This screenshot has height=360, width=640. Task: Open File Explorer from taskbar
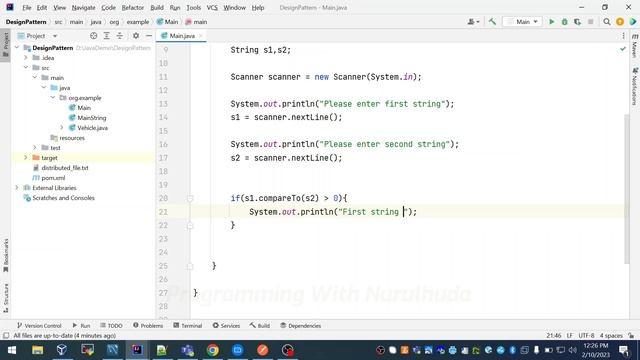[x=37, y=350]
